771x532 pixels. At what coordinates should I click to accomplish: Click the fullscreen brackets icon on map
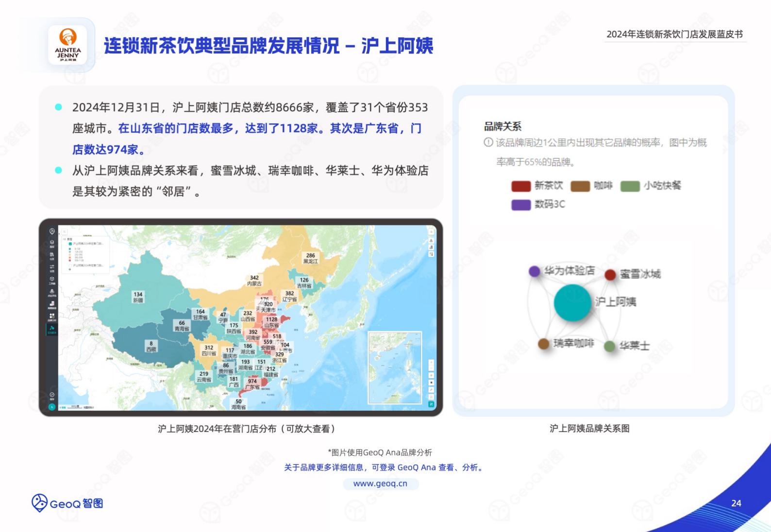point(431,397)
